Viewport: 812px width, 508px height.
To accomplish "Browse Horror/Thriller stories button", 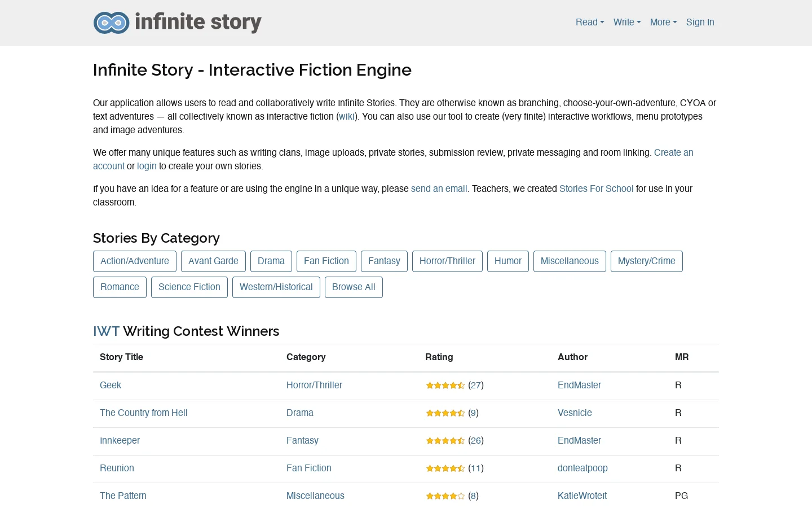I will click(447, 261).
